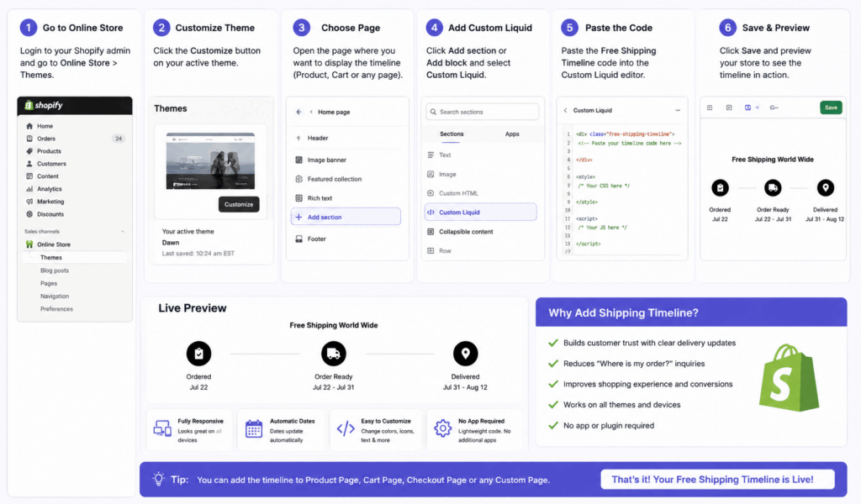Click the Order Ready truck icon in Live Preview
The width and height of the screenshot is (861, 504).
click(x=333, y=354)
